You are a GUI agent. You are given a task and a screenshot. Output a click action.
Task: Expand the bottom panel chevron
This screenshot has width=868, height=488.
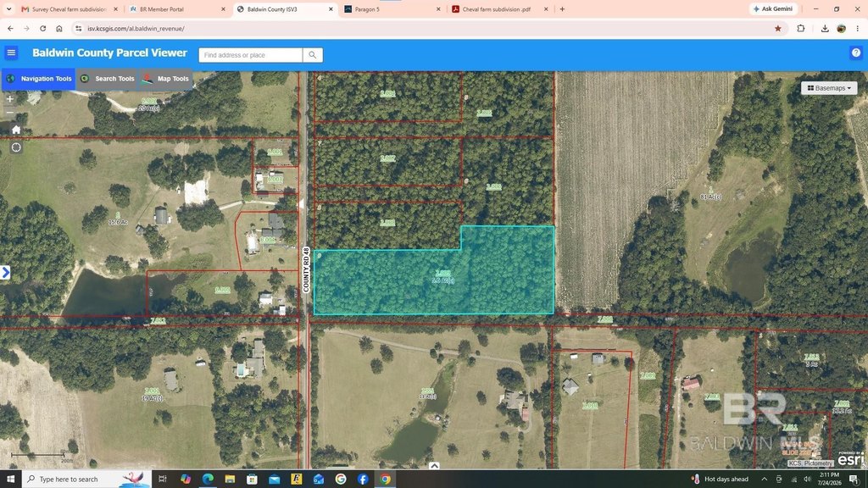coord(434,466)
